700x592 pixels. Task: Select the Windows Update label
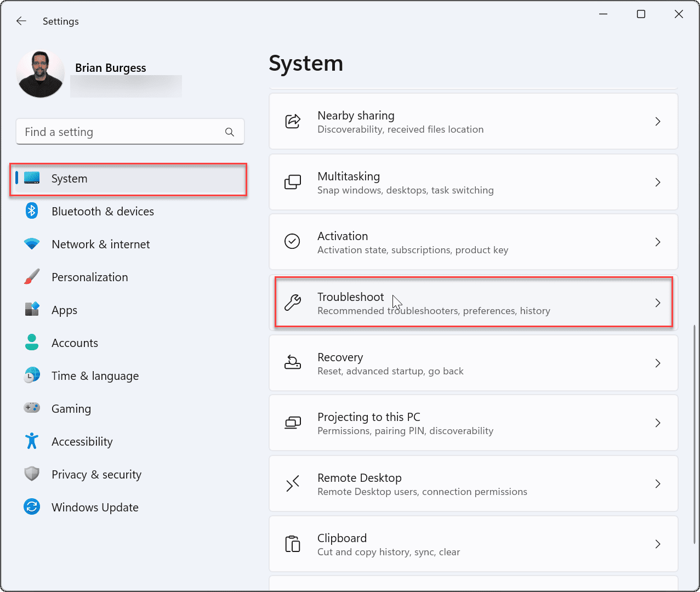(95, 508)
